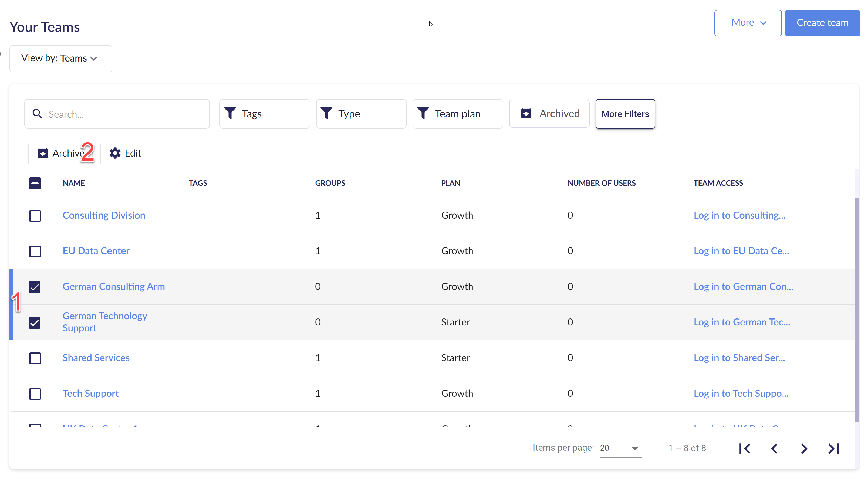The width and height of the screenshot is (868, 485).
Task: Click the Team plan funnel icon
Action: 423,114
